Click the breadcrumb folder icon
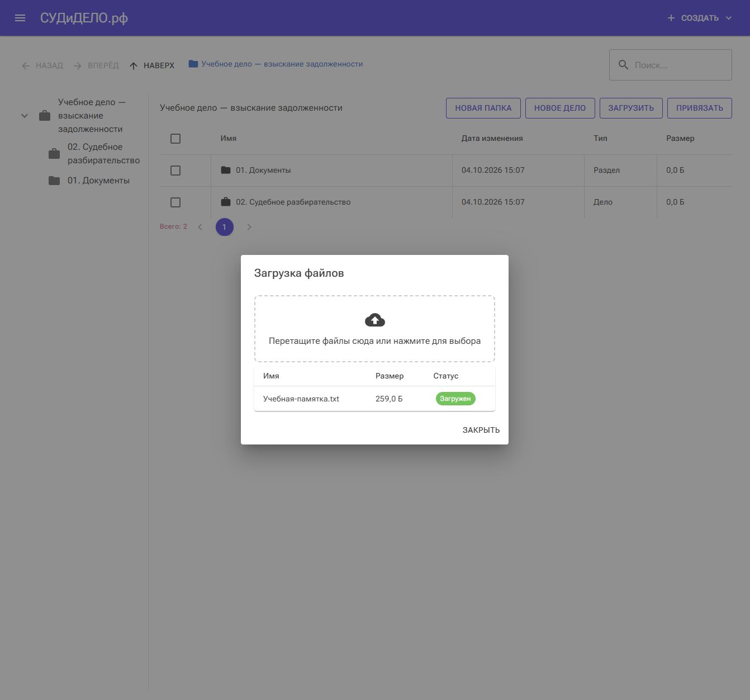Viewport: 750px width, 700px height. [193, 64]
